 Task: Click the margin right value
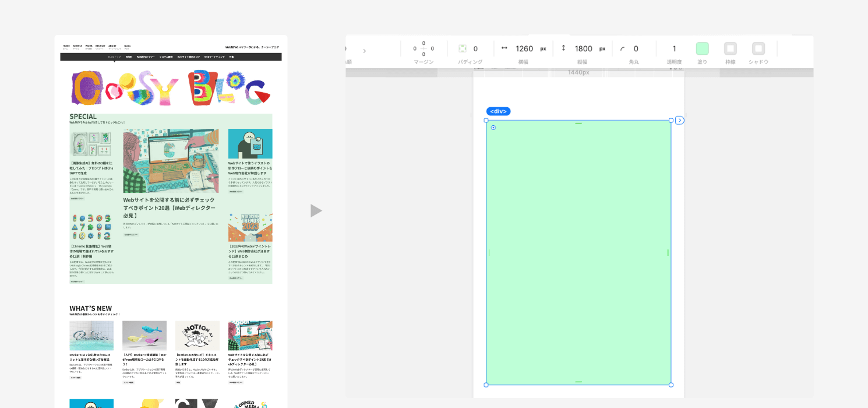click(432, 48)
